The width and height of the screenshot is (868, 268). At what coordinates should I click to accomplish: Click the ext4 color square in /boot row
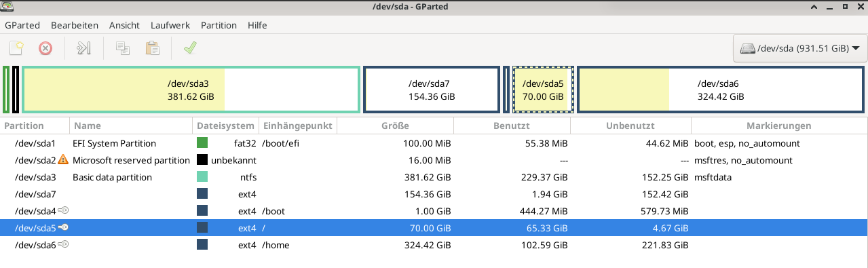pos(202,211)
